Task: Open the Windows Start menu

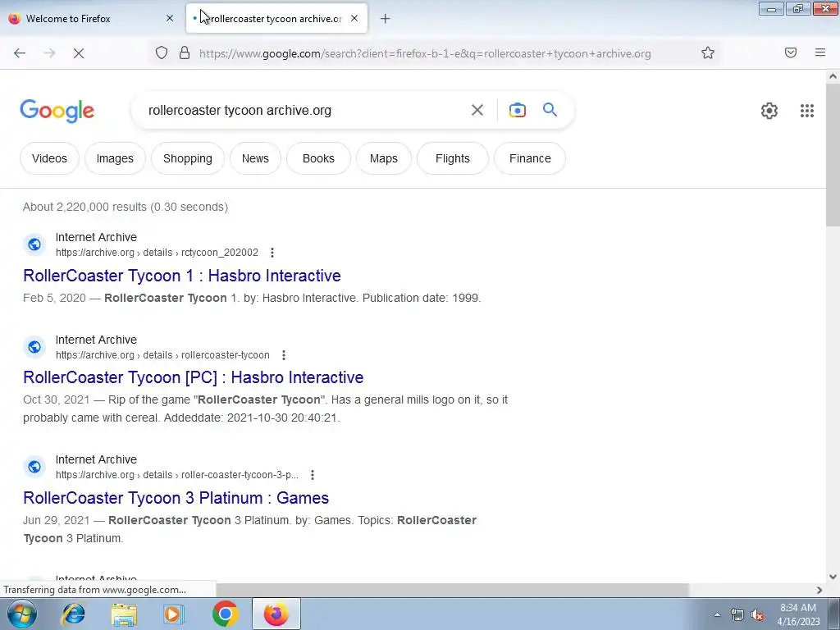Action: pyautogui.click(x=22, y=614)
